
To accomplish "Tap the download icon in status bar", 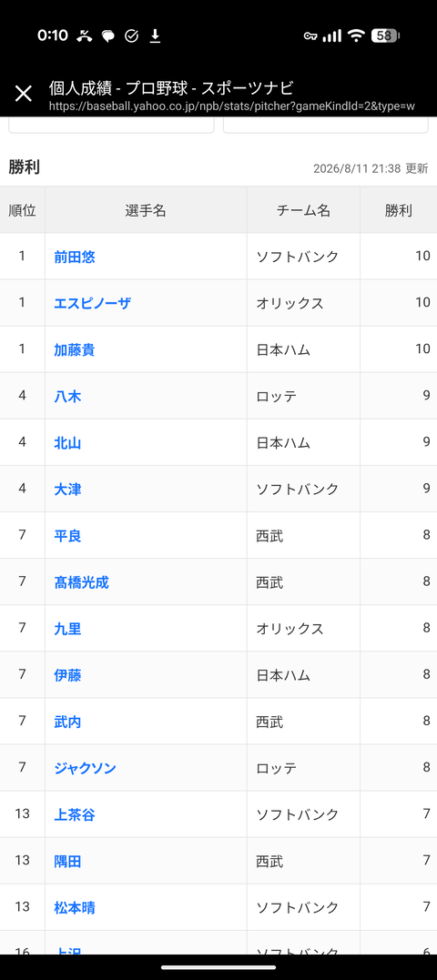I will 155,36.
